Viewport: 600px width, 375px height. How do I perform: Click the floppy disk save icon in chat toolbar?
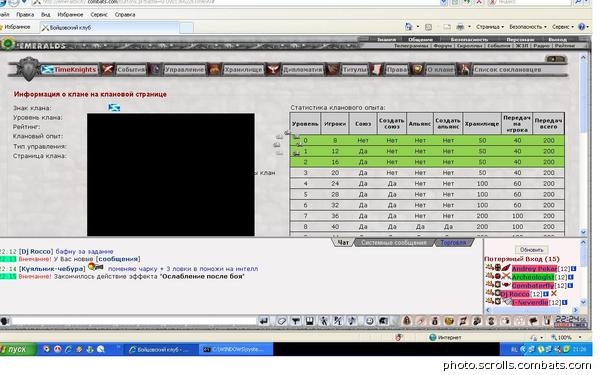point(310,321)
